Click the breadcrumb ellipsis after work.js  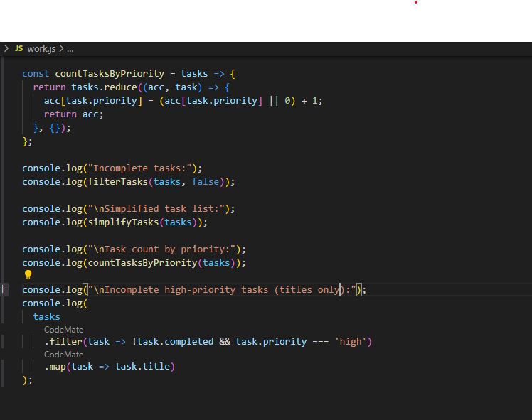pos(70,50)
